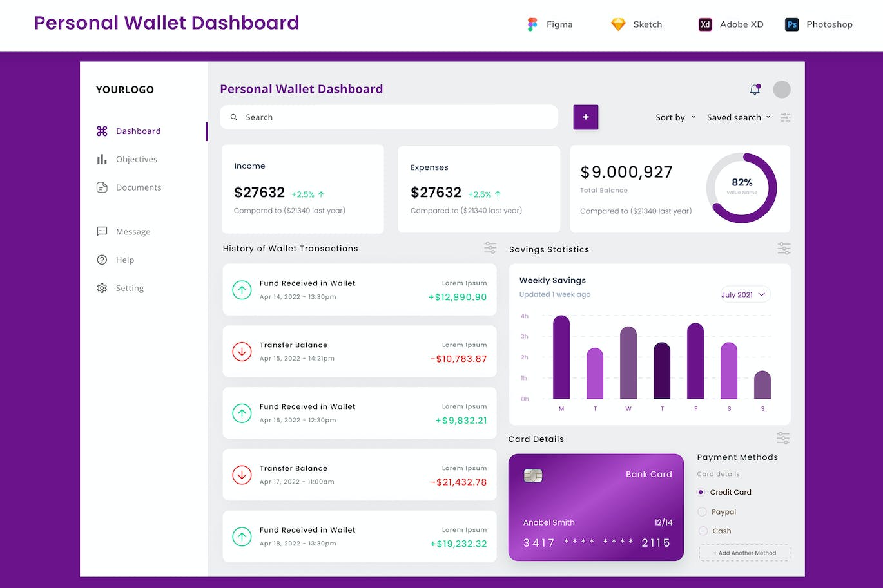This screenshot has height=588, width=883.
Task: Click the card number 3417 **** **** 2115
Action: [x=597, y=543]
